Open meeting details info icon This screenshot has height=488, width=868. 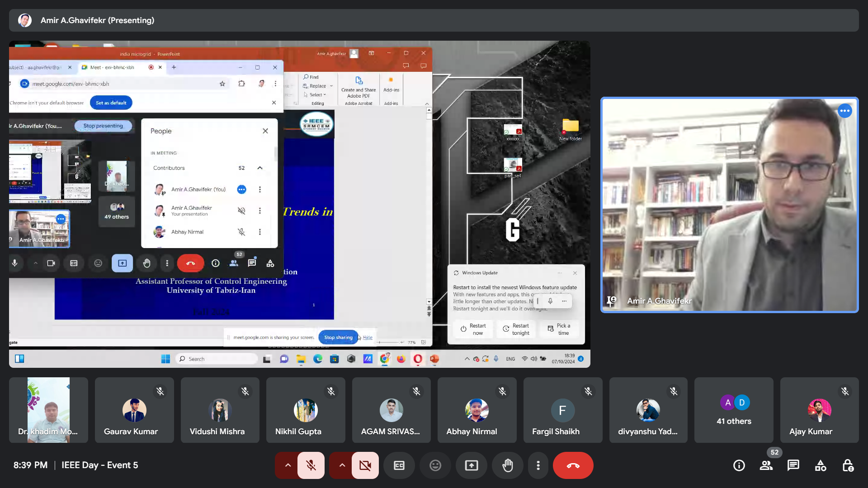tap(739, 465)
